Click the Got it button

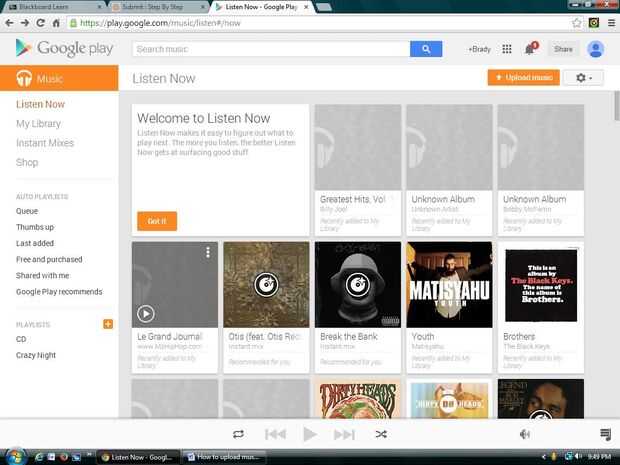click(x=157, y=221)
